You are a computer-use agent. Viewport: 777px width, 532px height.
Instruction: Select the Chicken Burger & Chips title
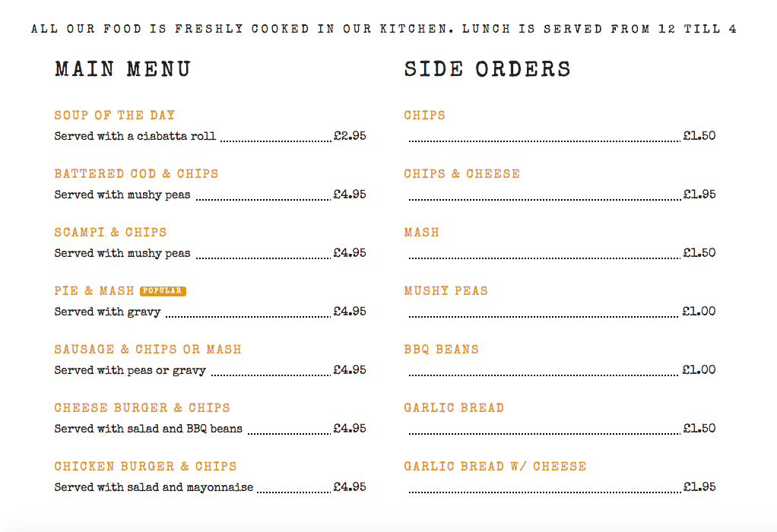pyautogui.click(x=145, y=467)
